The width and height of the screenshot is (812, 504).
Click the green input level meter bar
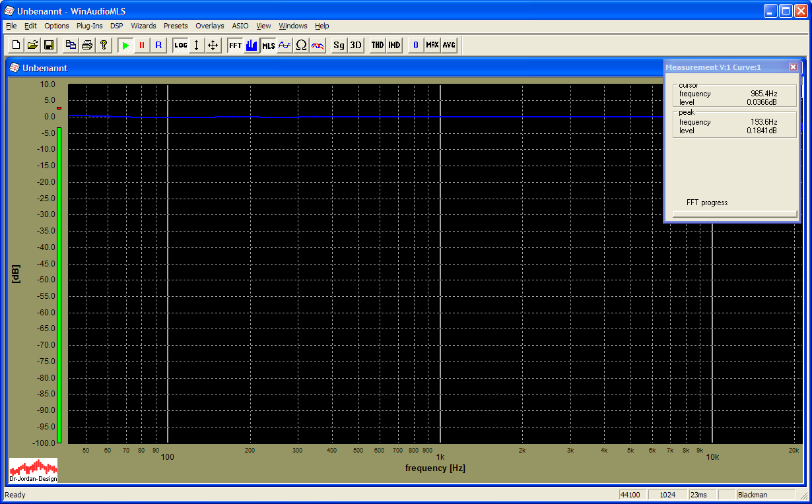pos(59,284)
